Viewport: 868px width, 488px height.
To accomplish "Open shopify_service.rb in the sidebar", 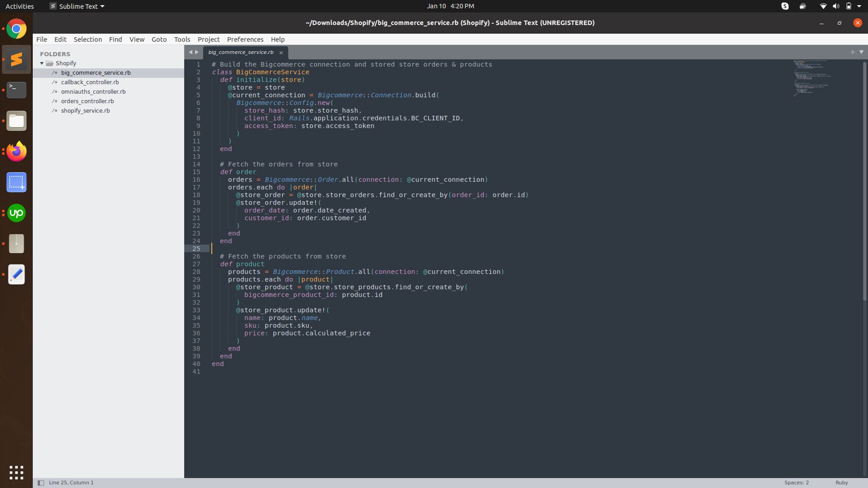I will 85,111.
